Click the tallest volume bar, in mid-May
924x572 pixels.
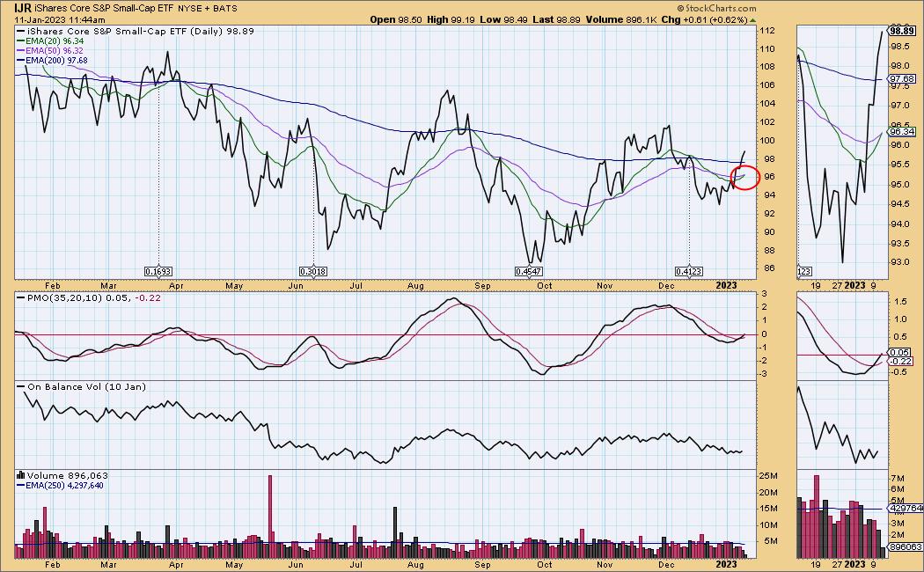[270, 517]
